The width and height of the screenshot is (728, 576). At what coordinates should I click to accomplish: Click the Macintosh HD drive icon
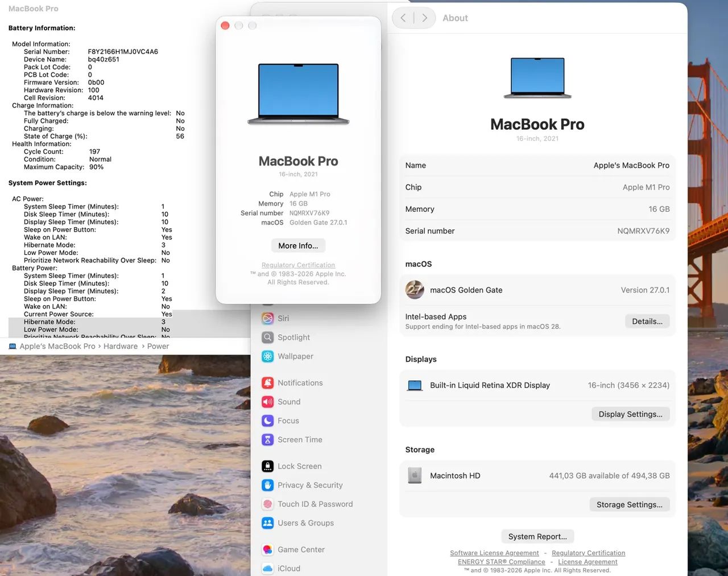tap(415, 475)
